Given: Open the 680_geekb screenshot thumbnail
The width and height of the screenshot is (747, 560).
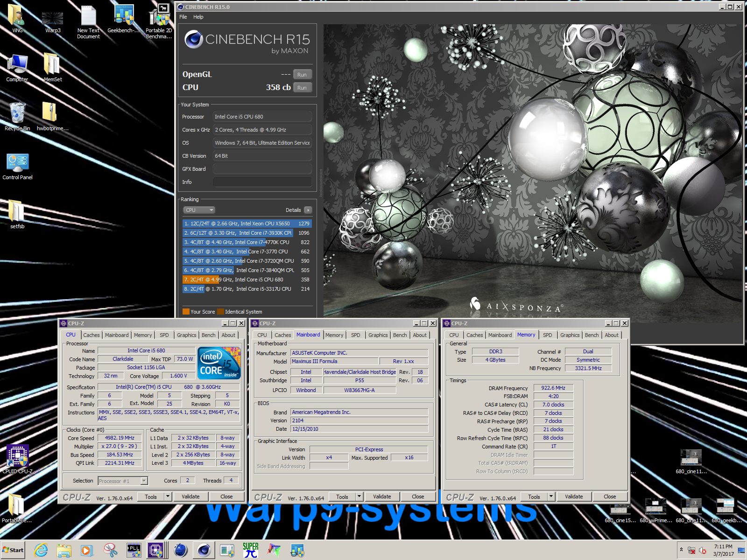Looking at the screenshot, I should (726, 511).
